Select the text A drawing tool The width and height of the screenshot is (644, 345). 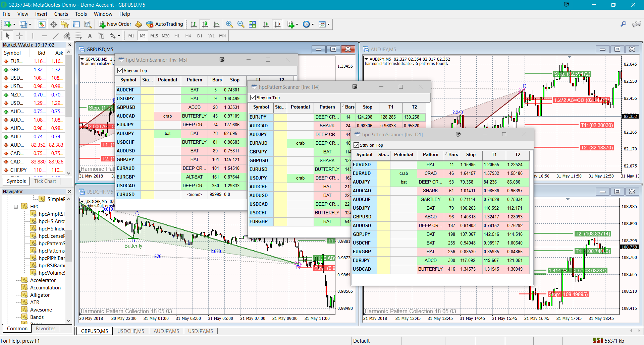click(x=90, y=36)
